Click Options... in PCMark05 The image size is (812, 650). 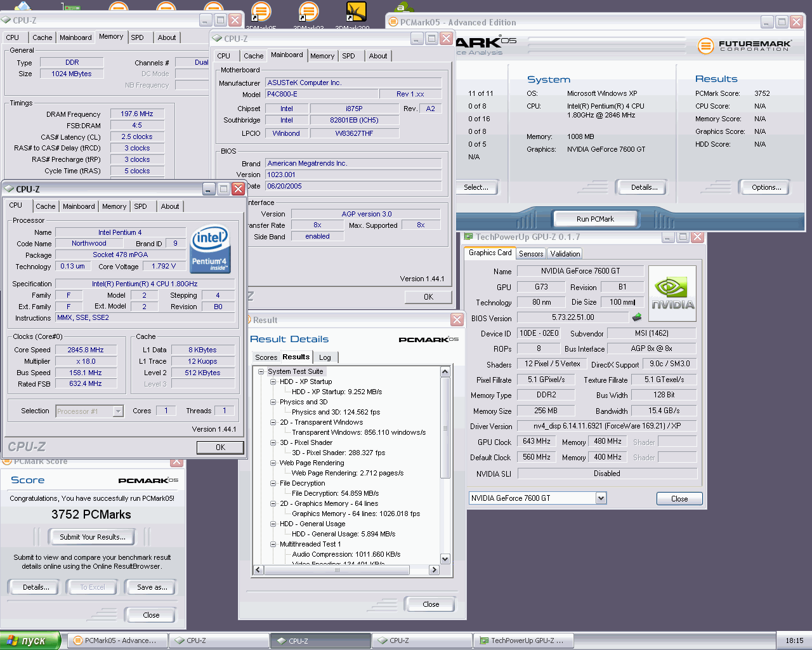[766, 187]
